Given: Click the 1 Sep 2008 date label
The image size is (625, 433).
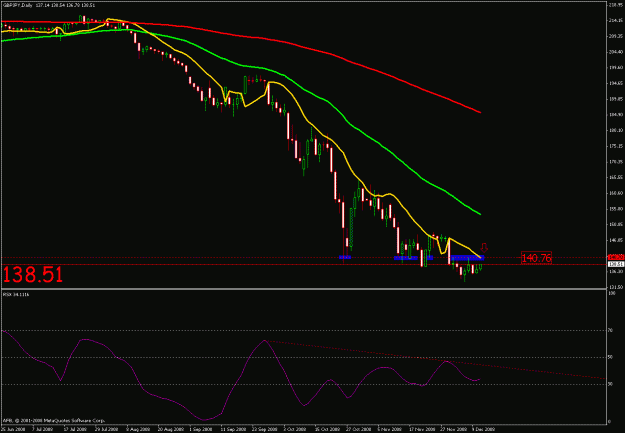Looking at the screenshot, I should tap(201, 429).
